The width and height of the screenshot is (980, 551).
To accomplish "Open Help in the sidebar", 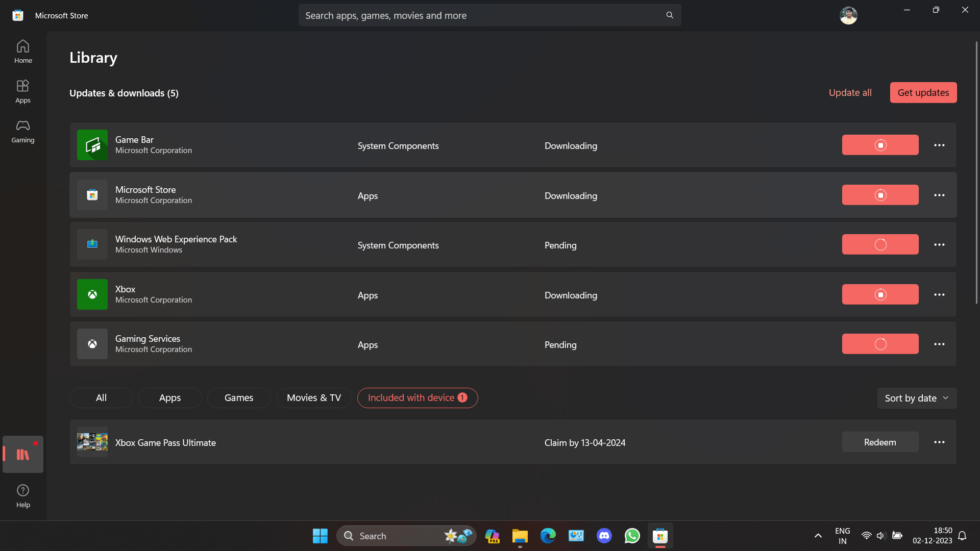I will click(x=23, y=496).
